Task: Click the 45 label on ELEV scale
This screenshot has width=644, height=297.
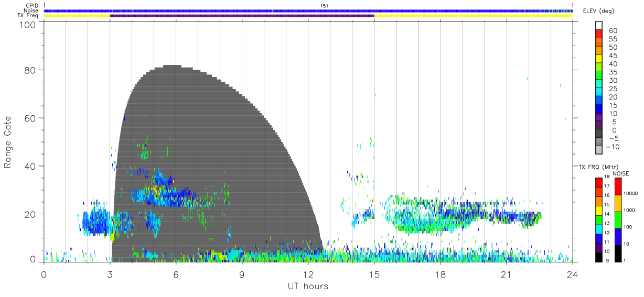Action: tap(612, 56)
